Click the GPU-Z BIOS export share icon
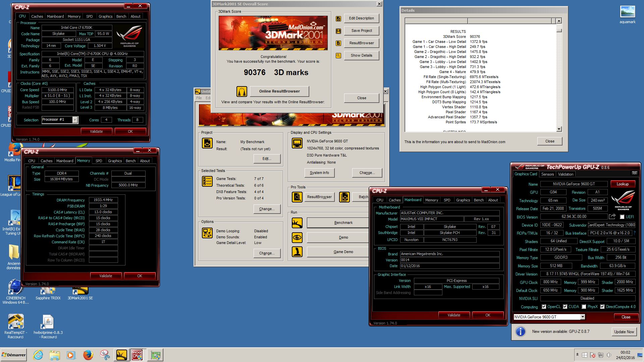 click(612, 217)
